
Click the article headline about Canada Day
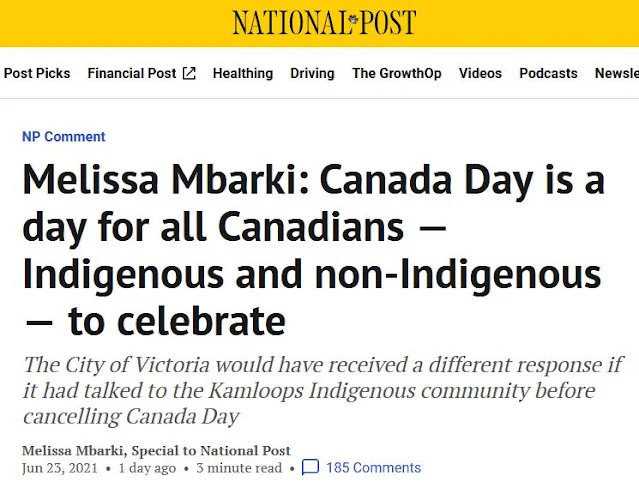[x=313, y=252]
